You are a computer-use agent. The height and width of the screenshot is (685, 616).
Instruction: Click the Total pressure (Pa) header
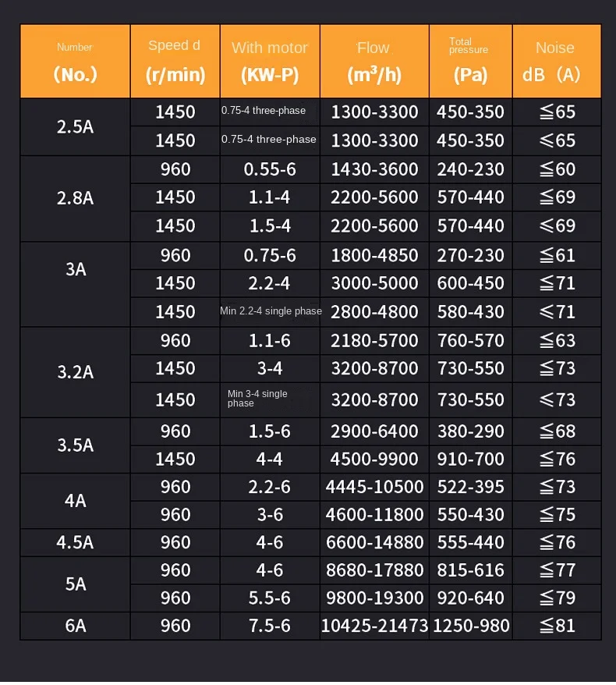(471, 61)
